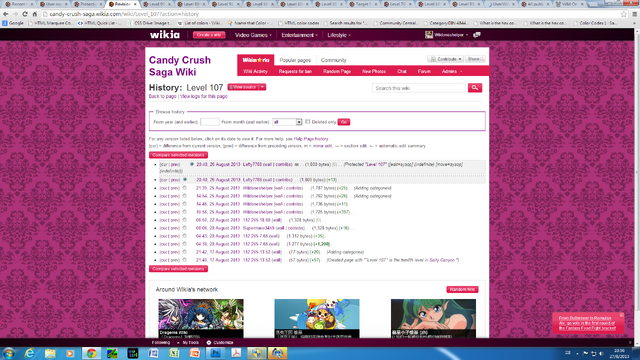Open PowerPoint from the taskbar
This screenshot has height=360, width=640.
pyautogui.click(x=195, y=353)
